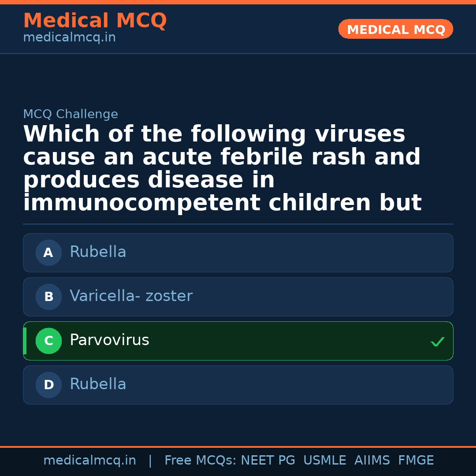Click the green checkmark on Parvovirus row
Screen dimensions: 476x476
point(437,342)
